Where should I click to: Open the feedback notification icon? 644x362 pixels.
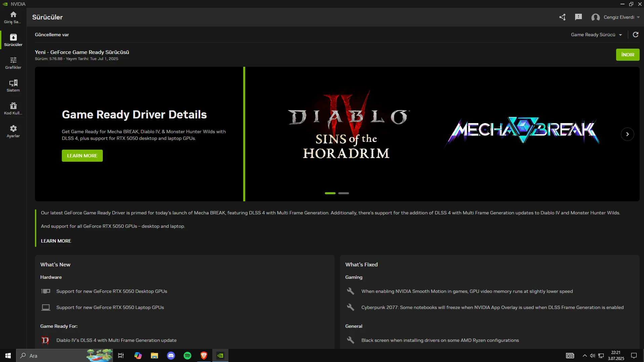coord(578,17)
